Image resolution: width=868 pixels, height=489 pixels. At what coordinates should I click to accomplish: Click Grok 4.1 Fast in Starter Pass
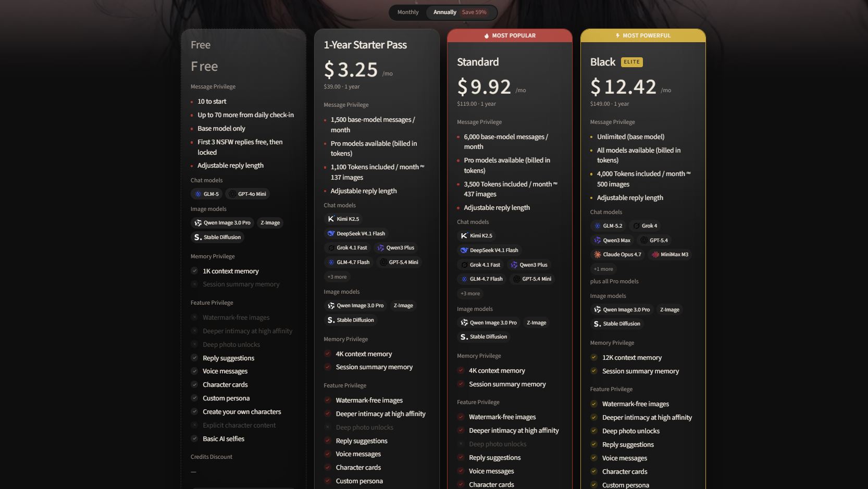(348, 248)
